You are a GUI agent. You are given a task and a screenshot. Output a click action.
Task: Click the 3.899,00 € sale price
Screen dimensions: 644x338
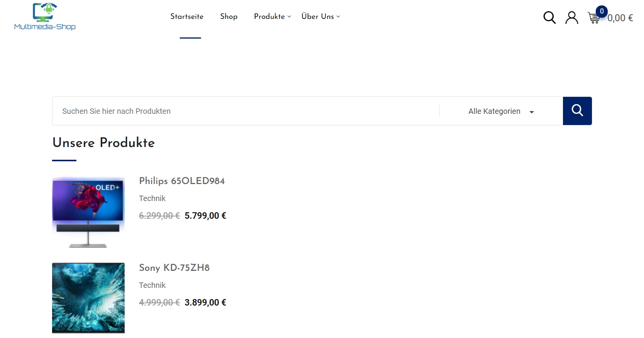205,303
